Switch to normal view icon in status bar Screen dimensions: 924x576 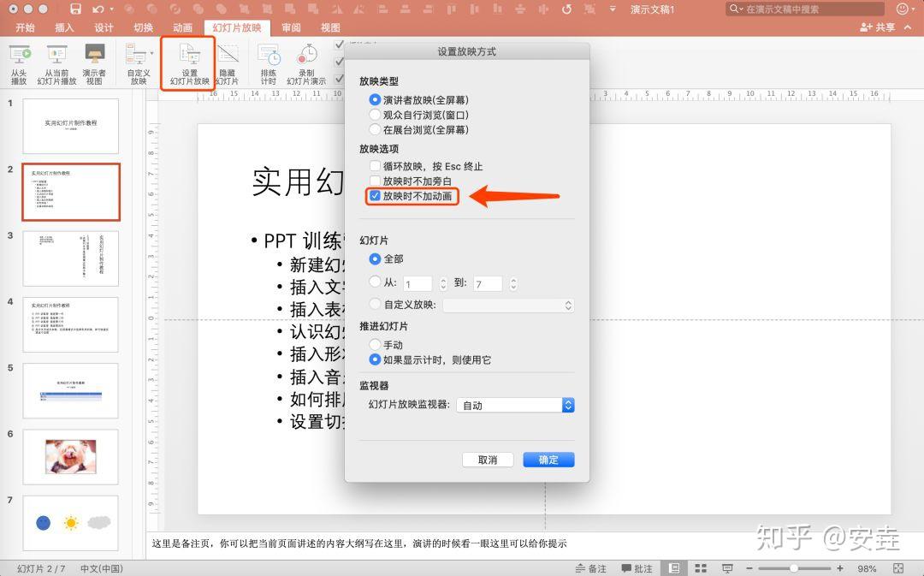click(674, 568)
